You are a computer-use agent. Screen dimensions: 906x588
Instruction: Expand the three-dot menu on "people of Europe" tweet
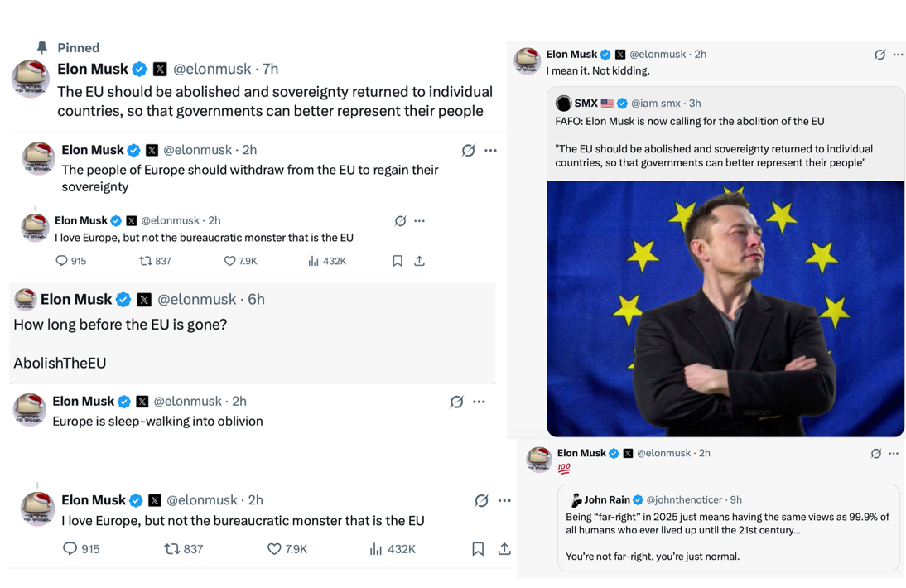491,151
